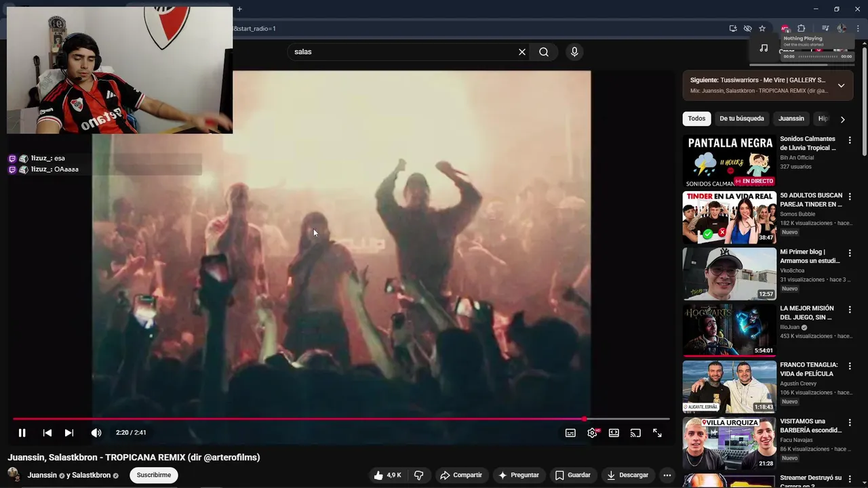This screenshot has width=868, height=488.
Task: Enter full screen mode in the player
Action: pyautogui.click(x=657, y=433)
